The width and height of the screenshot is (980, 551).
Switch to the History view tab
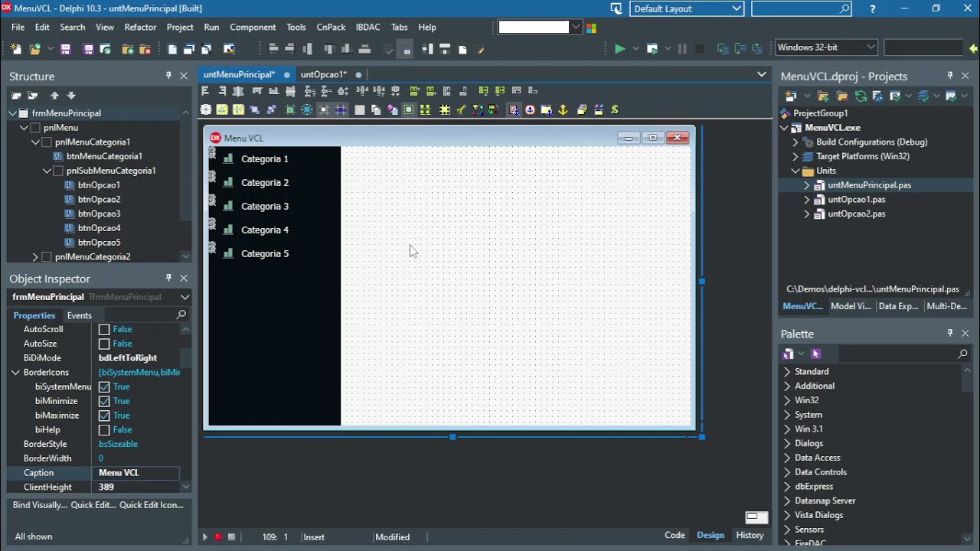[750, 536]
